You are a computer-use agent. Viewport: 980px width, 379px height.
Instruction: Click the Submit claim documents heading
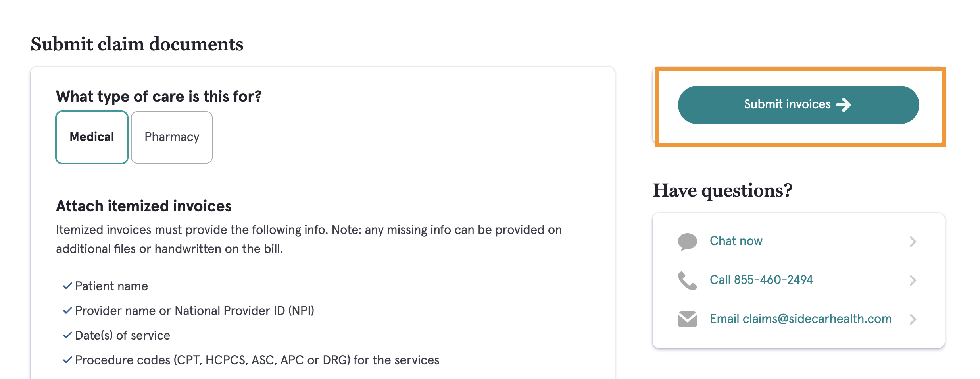point(137,44)
